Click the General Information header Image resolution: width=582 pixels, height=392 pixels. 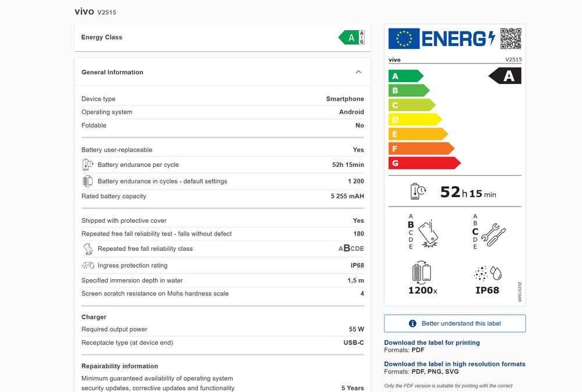tap(112, 72)
